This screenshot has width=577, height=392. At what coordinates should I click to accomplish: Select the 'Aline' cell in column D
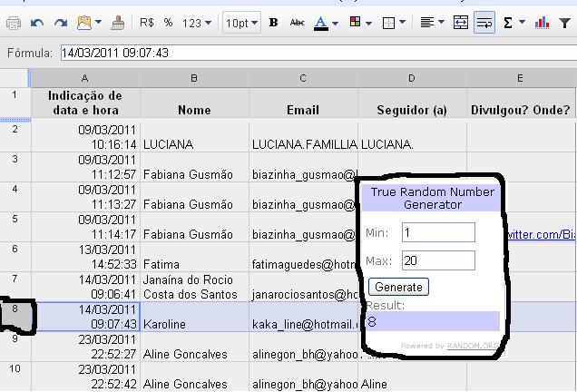pos(412,377)
